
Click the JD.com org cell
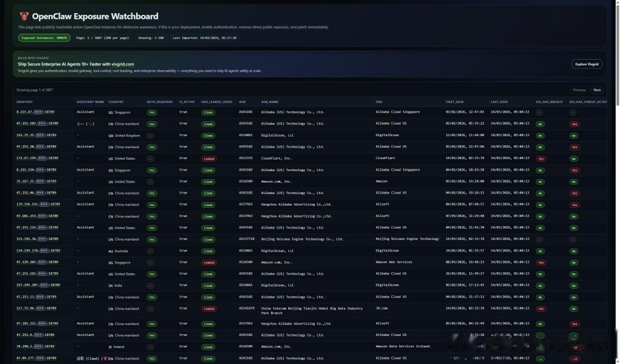[x=382, y=308]
